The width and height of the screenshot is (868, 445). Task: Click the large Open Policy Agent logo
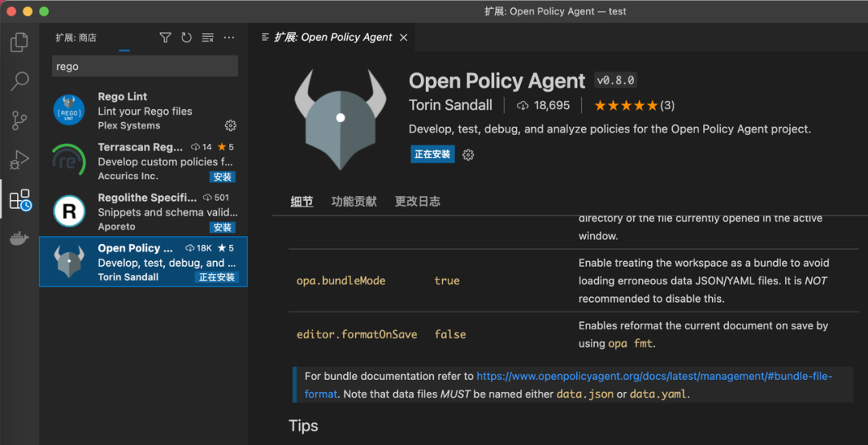pos(341,119)
